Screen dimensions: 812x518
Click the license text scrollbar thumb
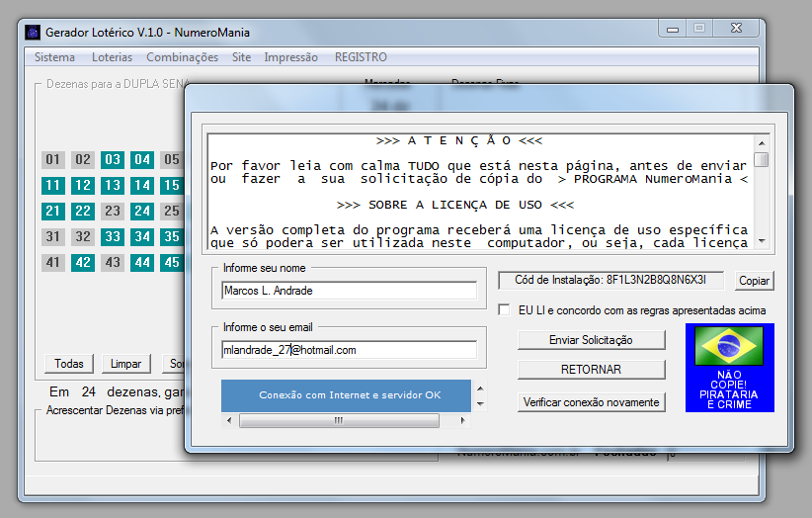(762, 159)
